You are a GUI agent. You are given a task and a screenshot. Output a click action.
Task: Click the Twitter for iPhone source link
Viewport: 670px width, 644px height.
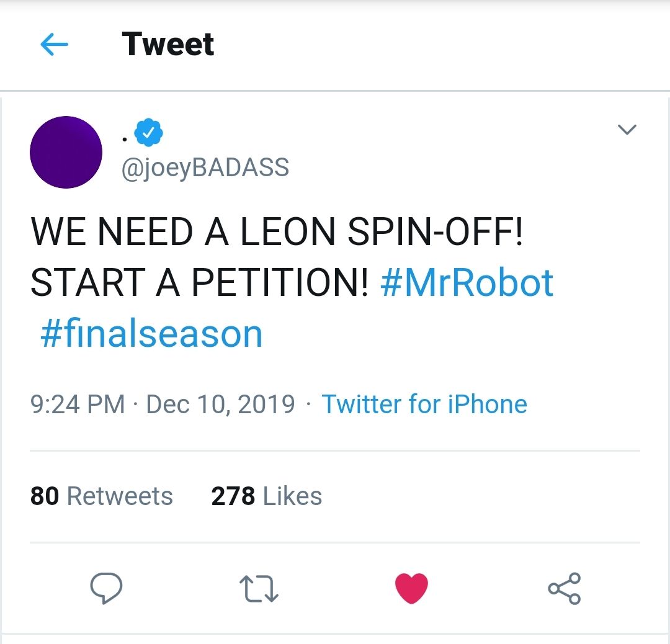(424, 405)
